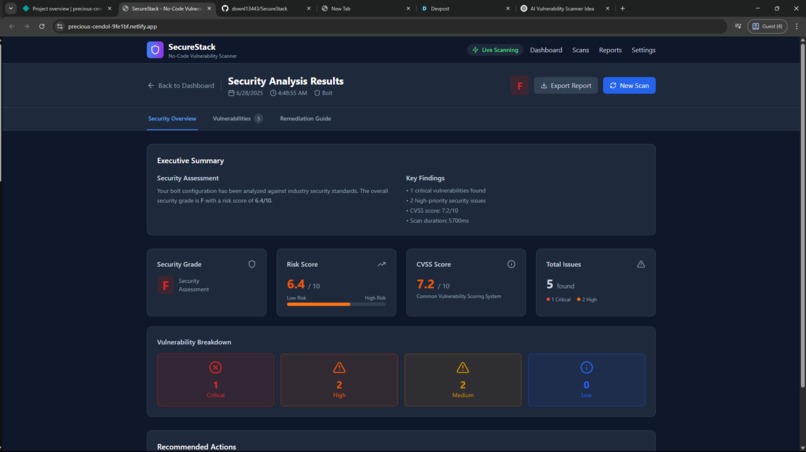Click the info icon in CVSS Score card
This screenshot has width=806, height=452.
click(x=511, y=264)
